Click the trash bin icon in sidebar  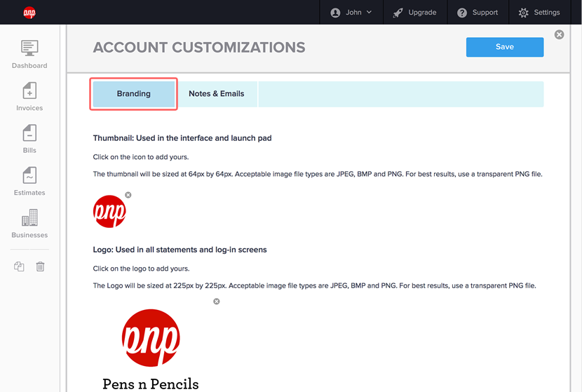pyautogui.click(x=40, y=266)
